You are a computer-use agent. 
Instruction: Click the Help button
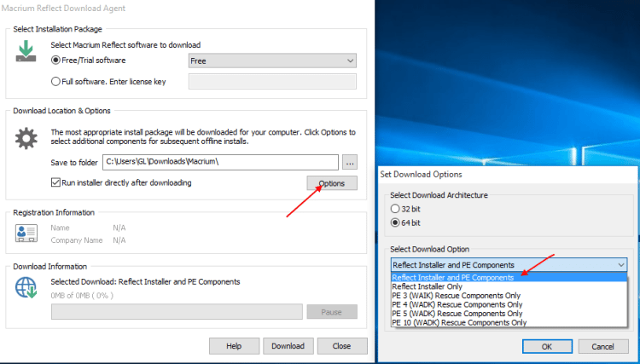[234, 345]
